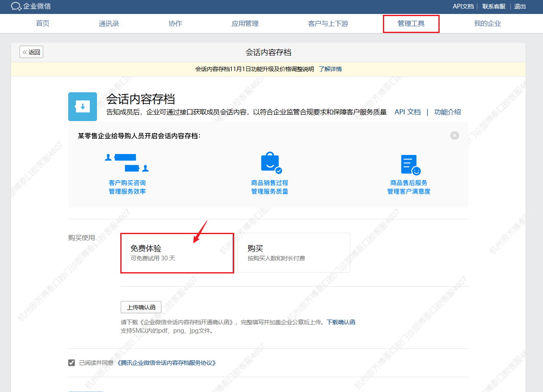Open the 功能介绍 link
This screenshot has width=543, height=392.
[x=448, y=112]
